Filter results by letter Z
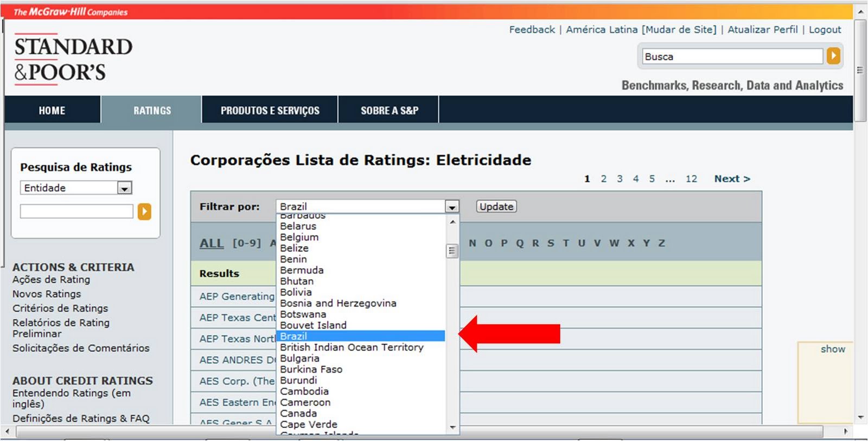The height and width of the screenshot is (441, 868). (x=662, y=243)
